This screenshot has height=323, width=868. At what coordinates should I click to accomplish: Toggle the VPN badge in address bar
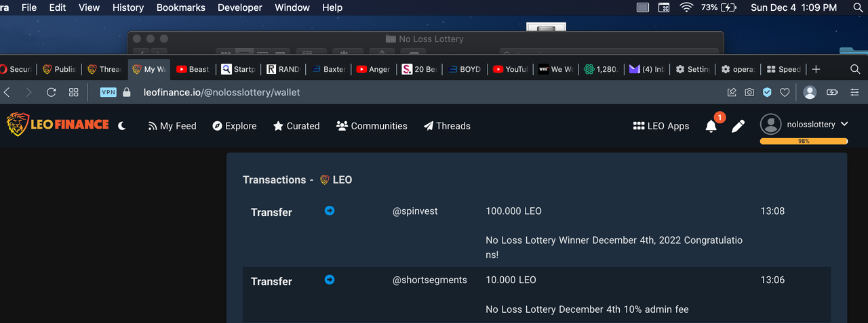108,92
